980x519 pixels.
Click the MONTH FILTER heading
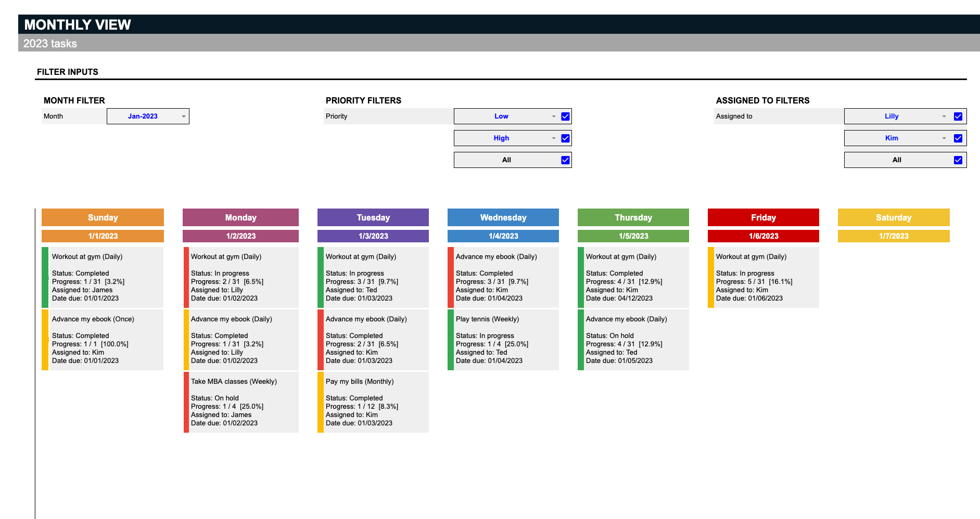[x=74, y=100]
